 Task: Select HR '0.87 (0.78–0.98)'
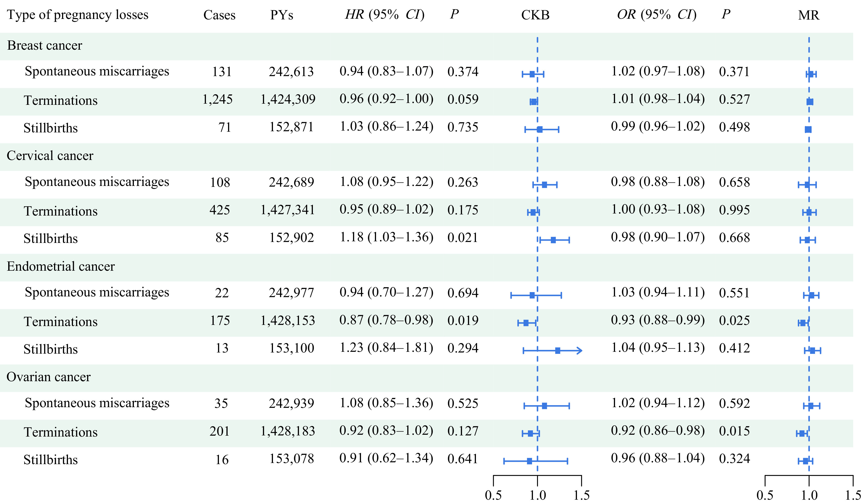387,320
